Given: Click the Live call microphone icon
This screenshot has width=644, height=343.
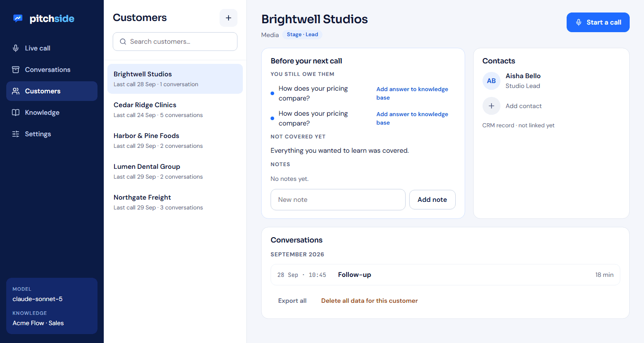Looking at the screenshot, I should pyautogui.click(x=16, y=48).
